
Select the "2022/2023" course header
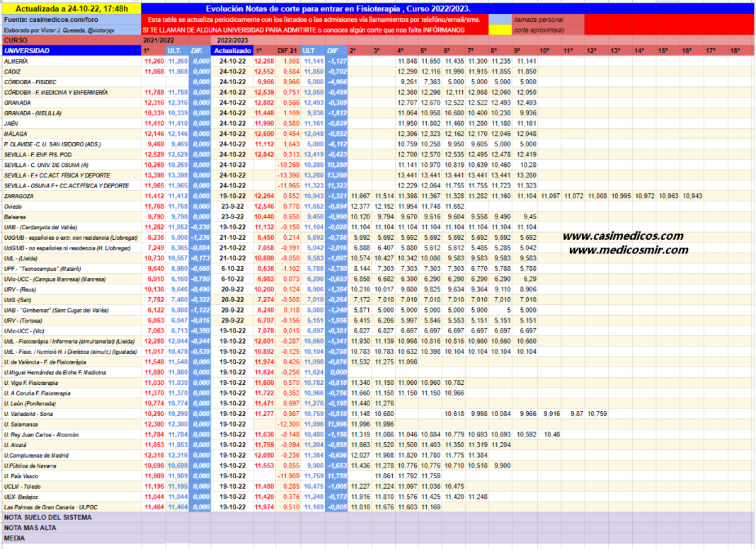point(232,40)
